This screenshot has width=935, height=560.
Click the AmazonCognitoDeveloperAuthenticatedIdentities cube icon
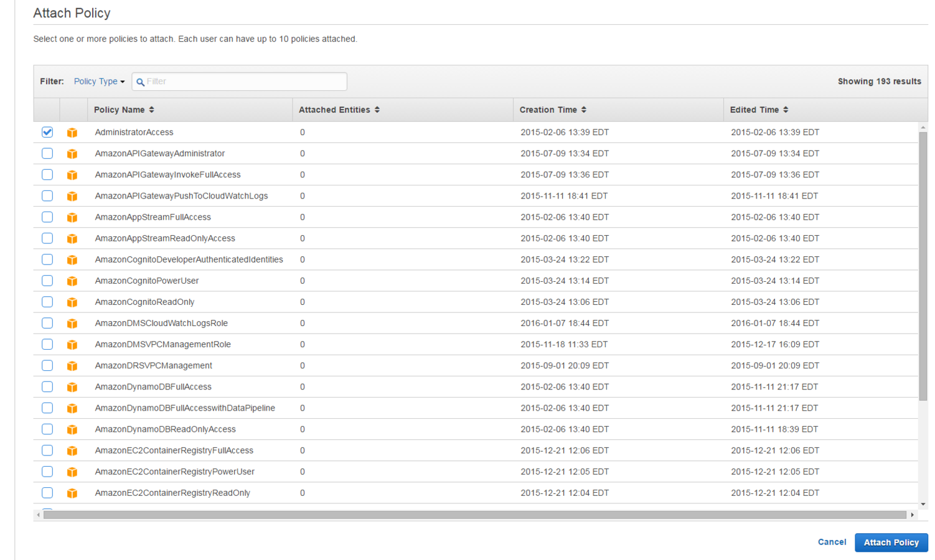coord(72,259)
